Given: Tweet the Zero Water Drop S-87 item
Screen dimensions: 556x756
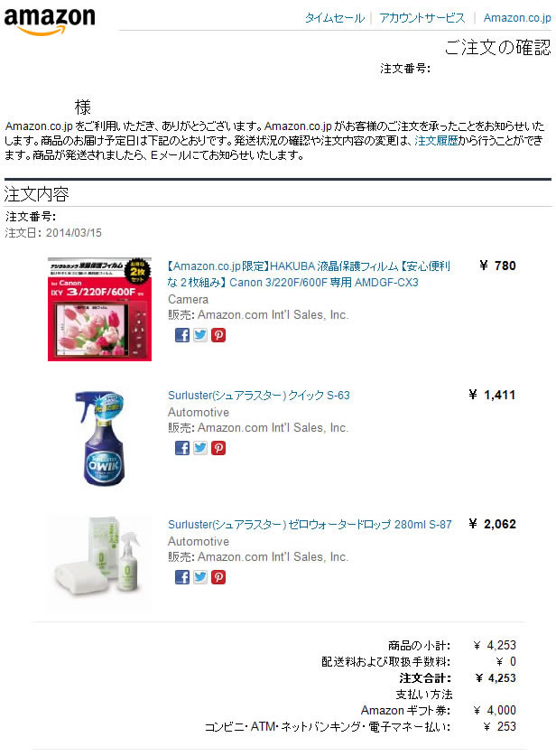Looking at the screenshot, I should coord(200,577).
